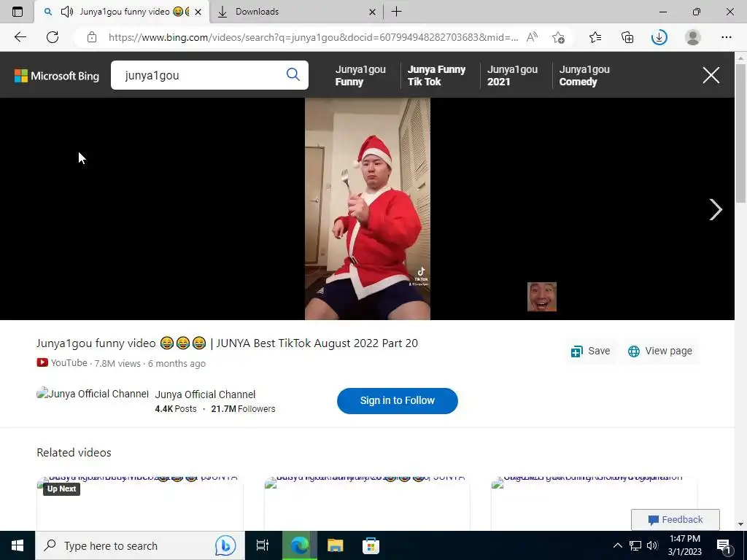Show hidden tray icons chevron
The width and height of the screenshot is (747, 560).
[617, 545]
